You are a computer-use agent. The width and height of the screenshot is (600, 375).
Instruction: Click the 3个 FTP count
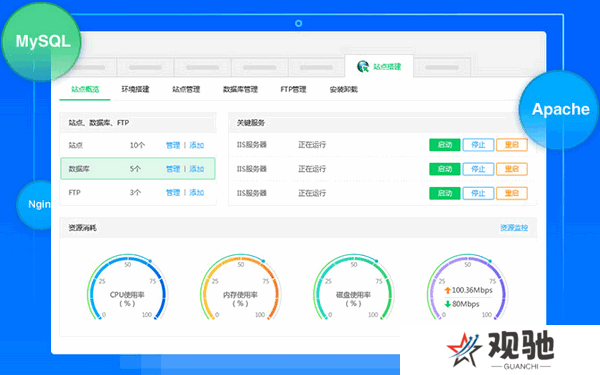click(135, 192)
